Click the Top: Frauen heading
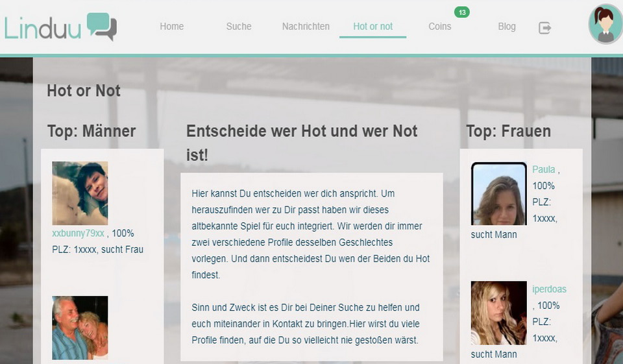Viewport: 623px width, 364px height. pos(508,131)
